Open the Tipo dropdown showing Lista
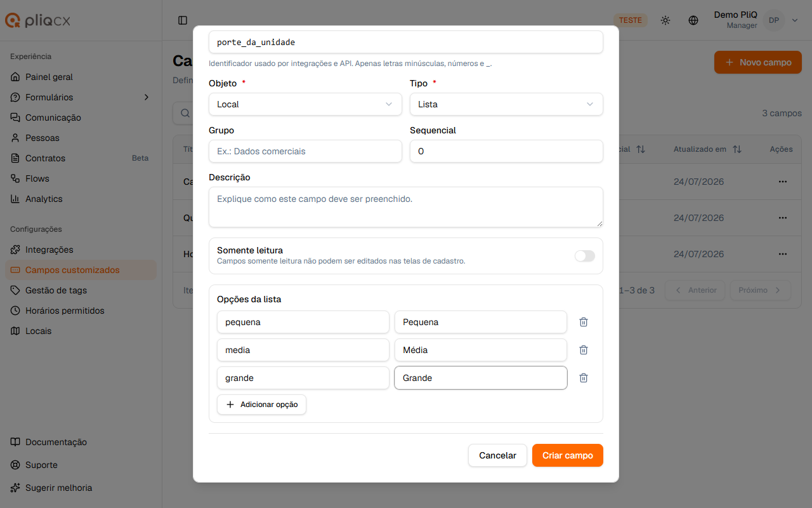The image size is (812, 508). [506, 104]
